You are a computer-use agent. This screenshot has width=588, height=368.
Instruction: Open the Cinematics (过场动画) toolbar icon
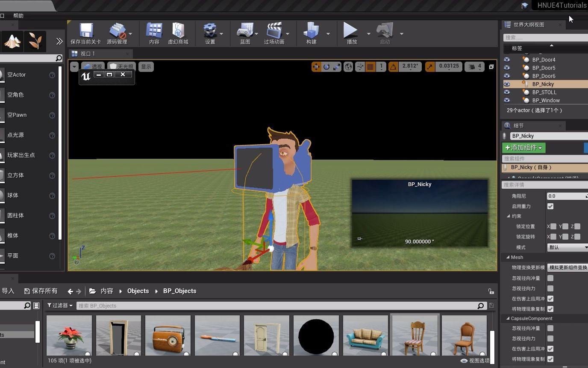point(274,34)
